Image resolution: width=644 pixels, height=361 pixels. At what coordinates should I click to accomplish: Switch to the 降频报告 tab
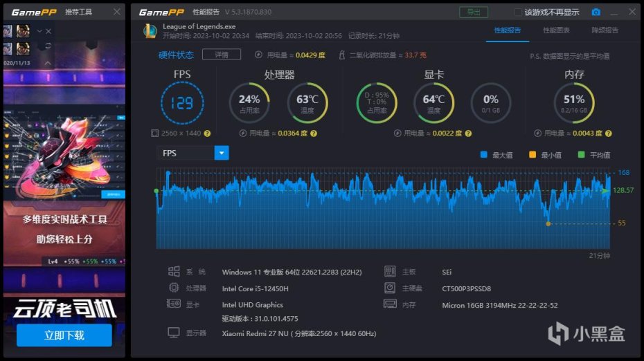(x=605, y=30)
